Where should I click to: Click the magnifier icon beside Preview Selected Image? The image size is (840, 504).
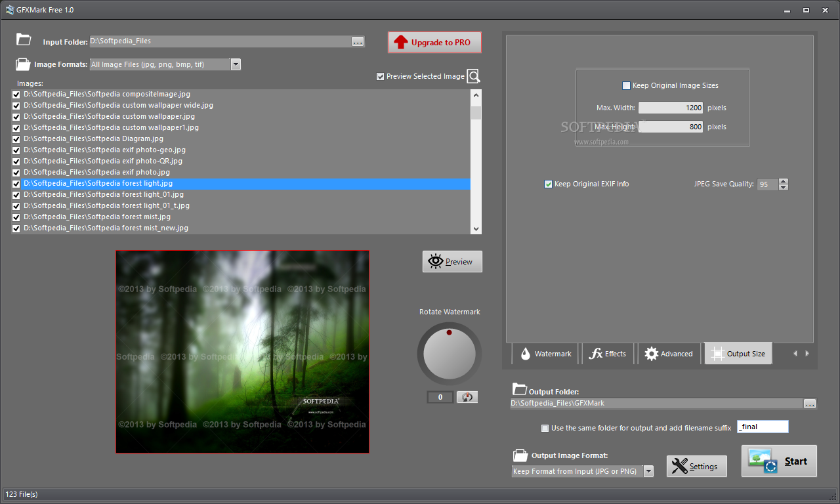(474, 76)
